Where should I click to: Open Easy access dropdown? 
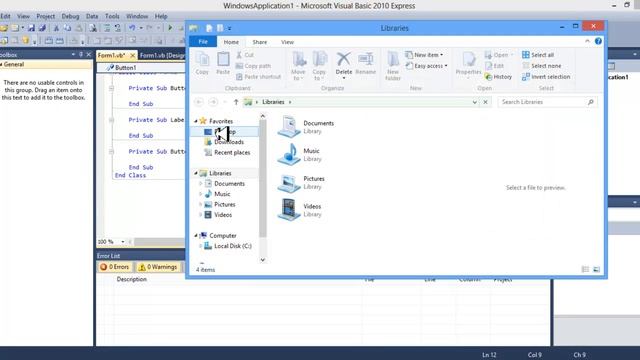click(x=427, y=66)
